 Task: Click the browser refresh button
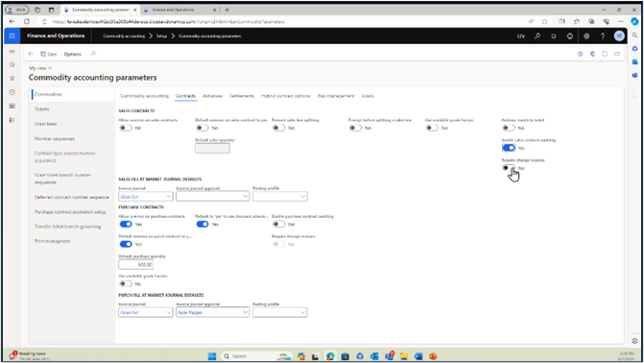[x=27, y=21]
